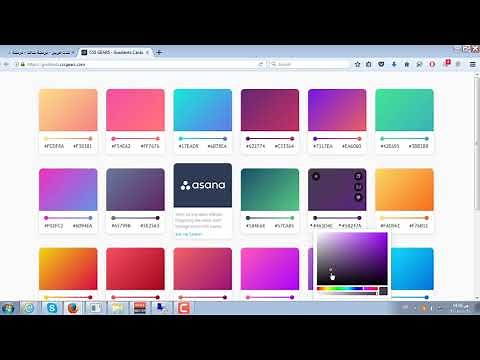Select the solid crimson red gradient card

coord(135,269)
